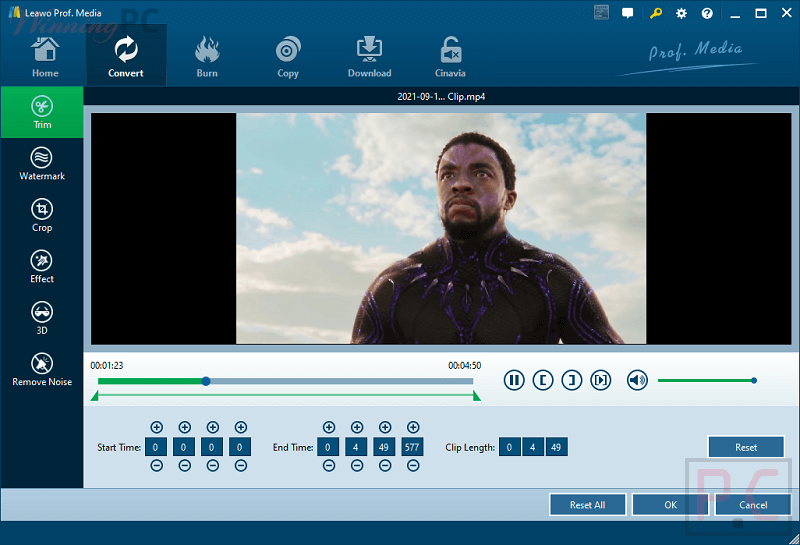Decrease Start Time hours value
Image resolution: width=800 pixels, height=545 pixels.
tap(157, 465)
